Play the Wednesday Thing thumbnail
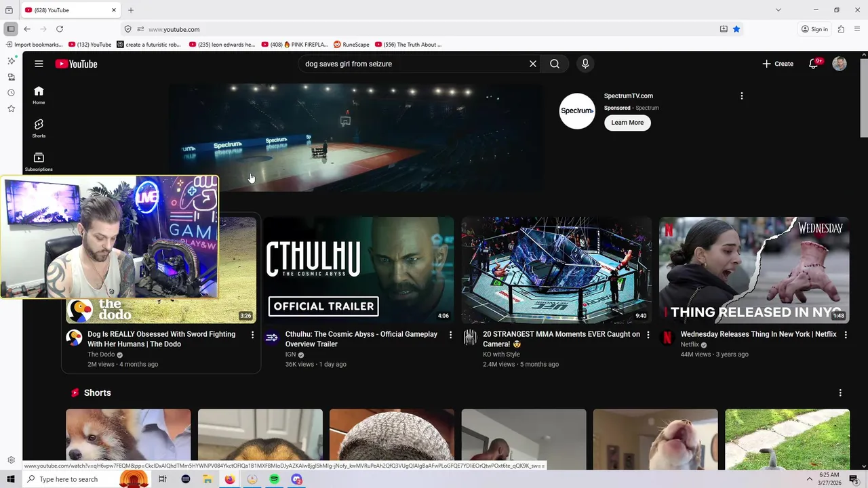This screenshot has height=488, width=868. pos(754,270)
